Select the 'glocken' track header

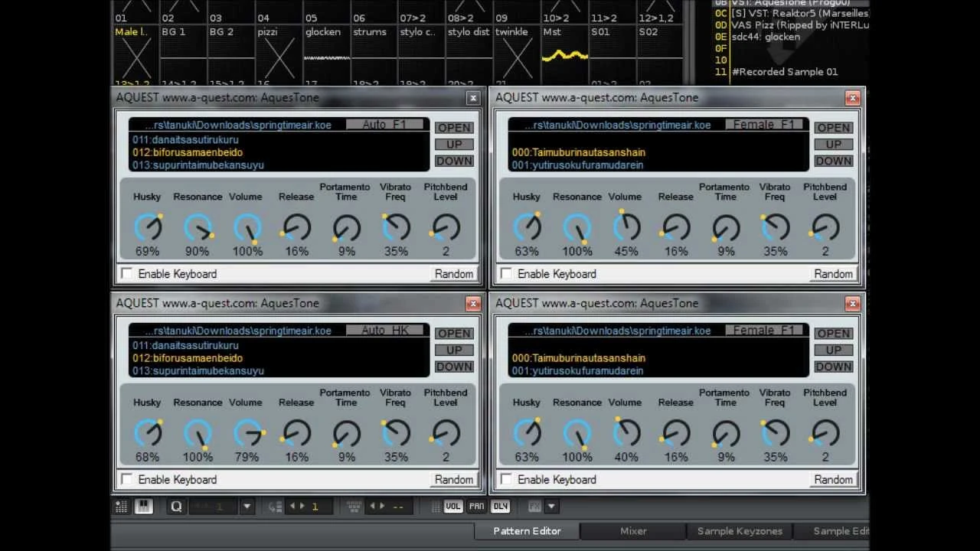[x=322, y=32]
